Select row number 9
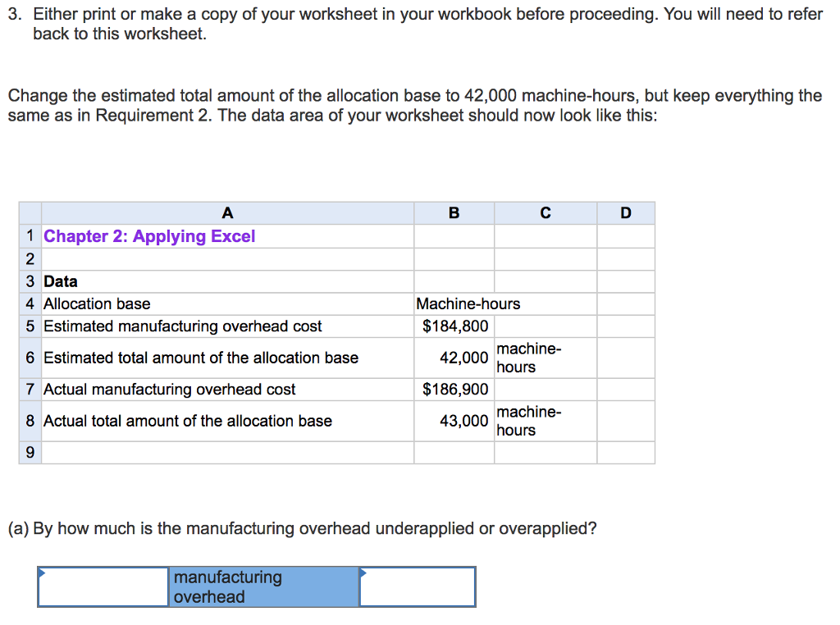The image size is (840, 625). (x=30, y=452)
